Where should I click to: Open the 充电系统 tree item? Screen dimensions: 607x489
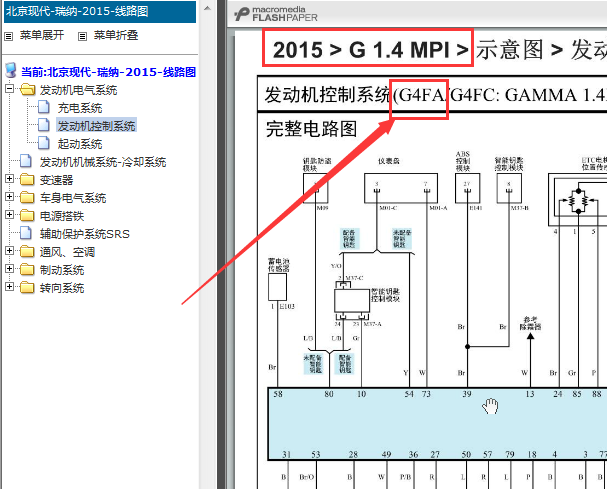point(80,108)
